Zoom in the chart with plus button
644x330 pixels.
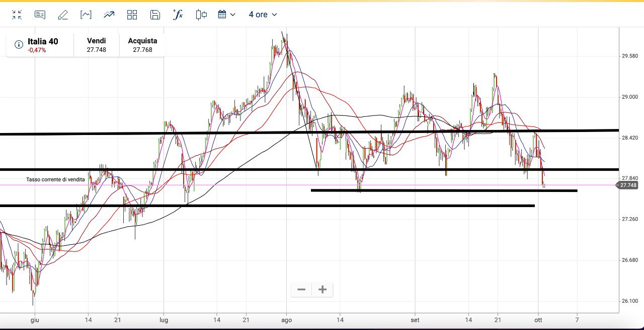click(323, 290)
